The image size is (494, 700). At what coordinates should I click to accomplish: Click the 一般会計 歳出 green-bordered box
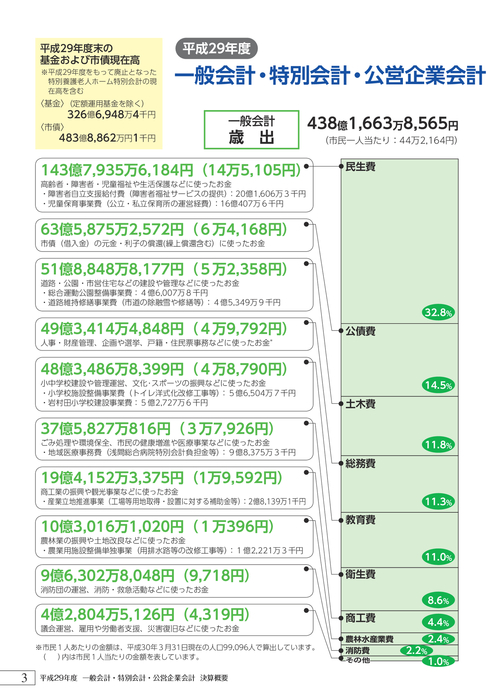pos(251,129)
